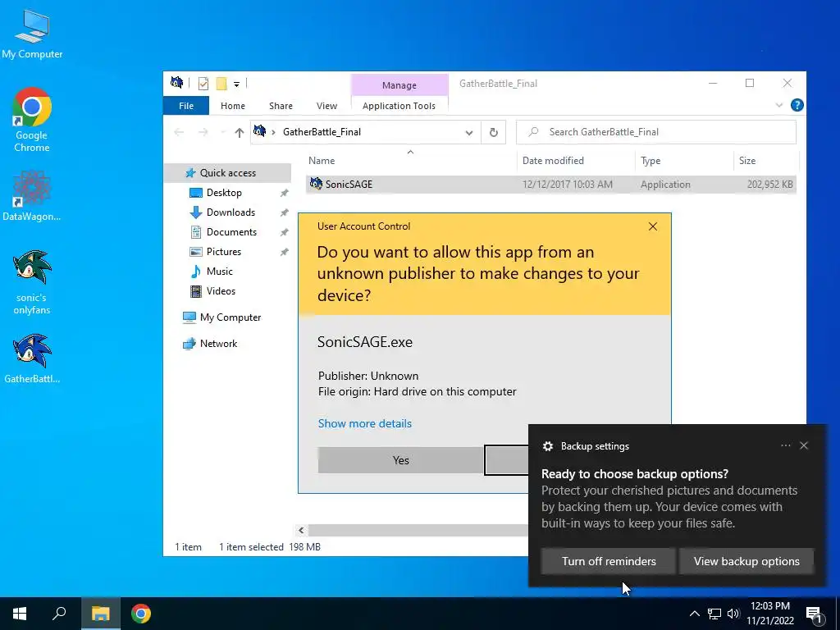
Task: Show hidden system tray icons
Action: tap(694, 614)
